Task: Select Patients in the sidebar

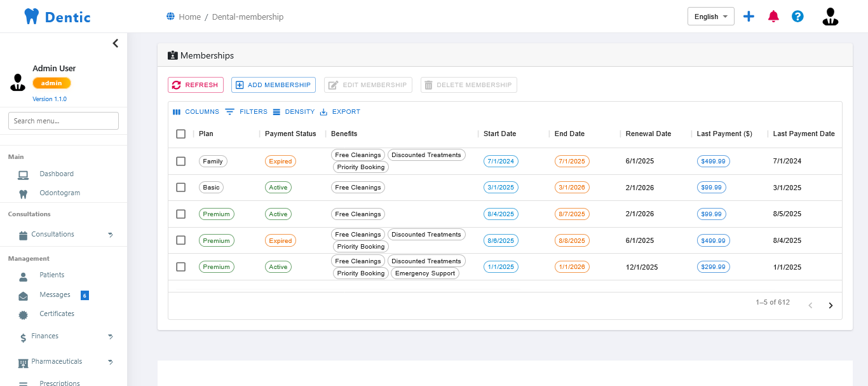Action: click(51, 275)
